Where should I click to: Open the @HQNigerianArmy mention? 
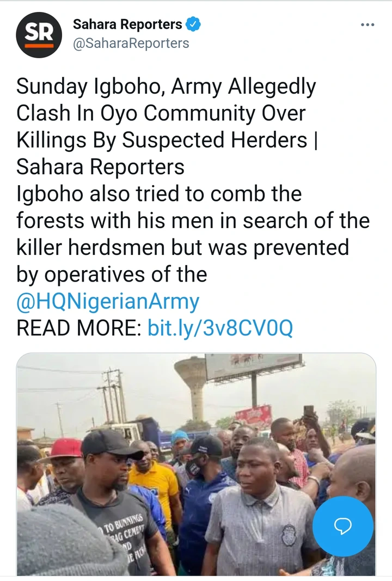point(108,301)
